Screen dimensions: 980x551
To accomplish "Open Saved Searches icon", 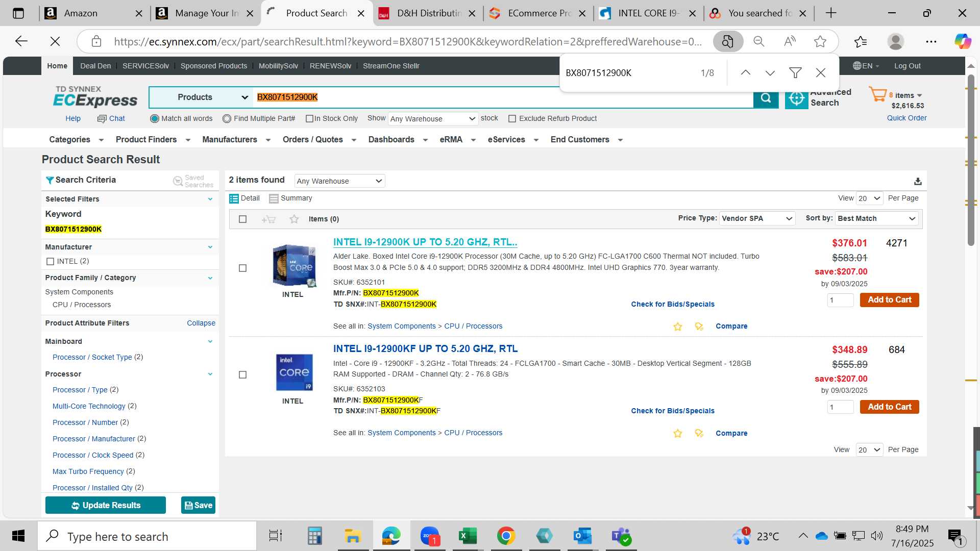I will [178, 181].
